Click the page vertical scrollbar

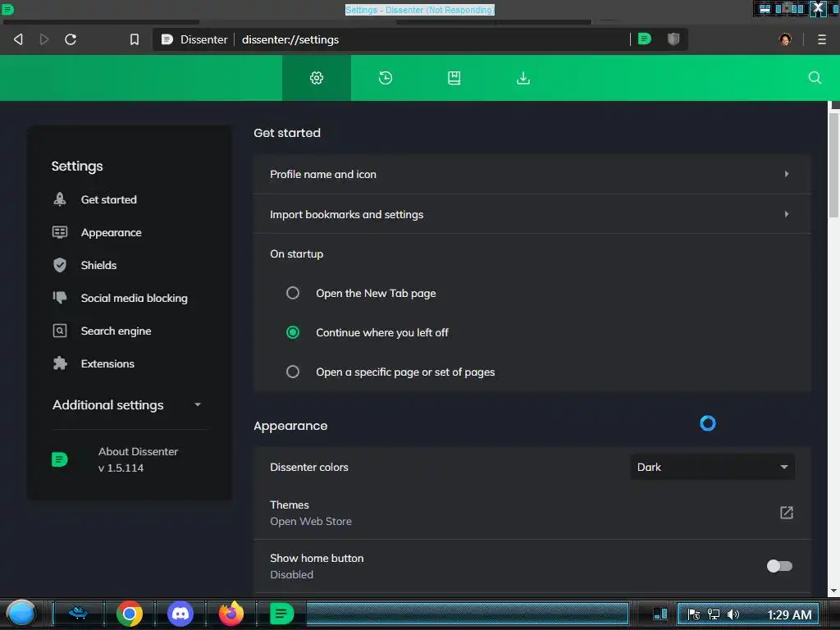tap(833, 163)
